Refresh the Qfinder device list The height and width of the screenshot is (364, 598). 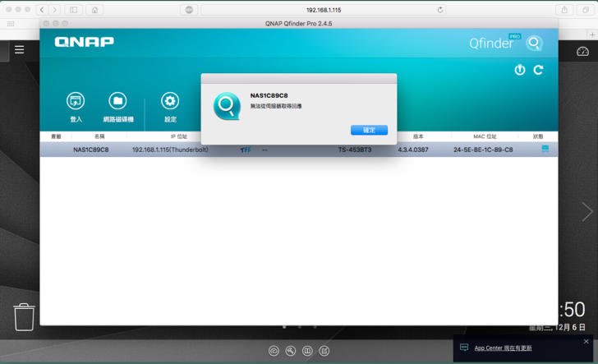(x=538, y=70)
